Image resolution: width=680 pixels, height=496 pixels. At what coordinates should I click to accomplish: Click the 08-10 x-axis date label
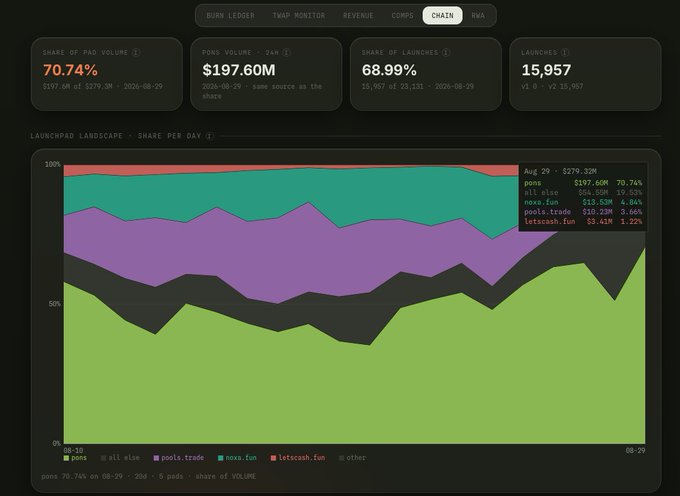(x=73, y=450)
